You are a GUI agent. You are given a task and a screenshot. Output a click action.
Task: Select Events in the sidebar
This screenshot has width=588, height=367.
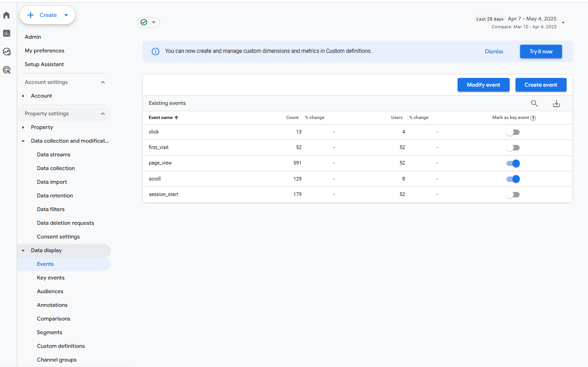point(45,264)
